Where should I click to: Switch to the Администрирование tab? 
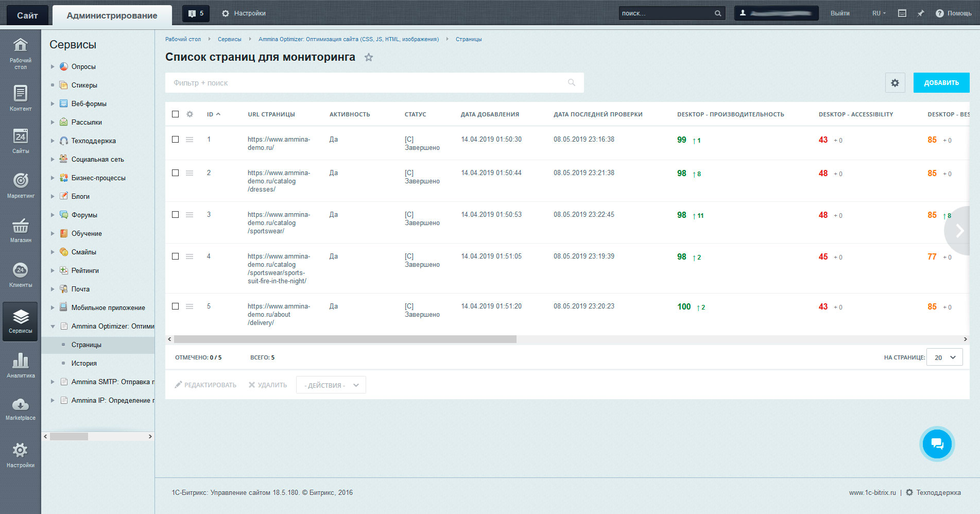[x=112, y=15]
